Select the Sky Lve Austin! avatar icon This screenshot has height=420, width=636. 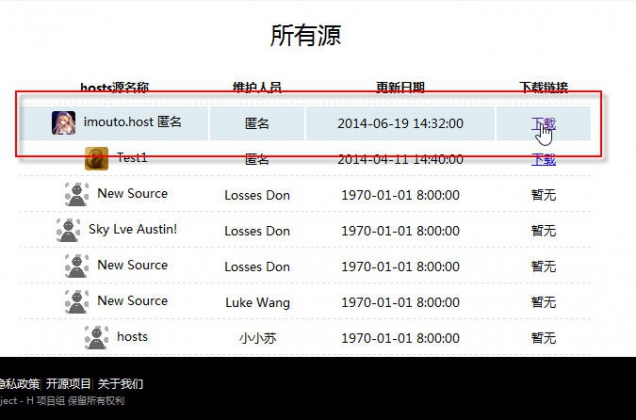pyautogui.click(x=68, y=230)
